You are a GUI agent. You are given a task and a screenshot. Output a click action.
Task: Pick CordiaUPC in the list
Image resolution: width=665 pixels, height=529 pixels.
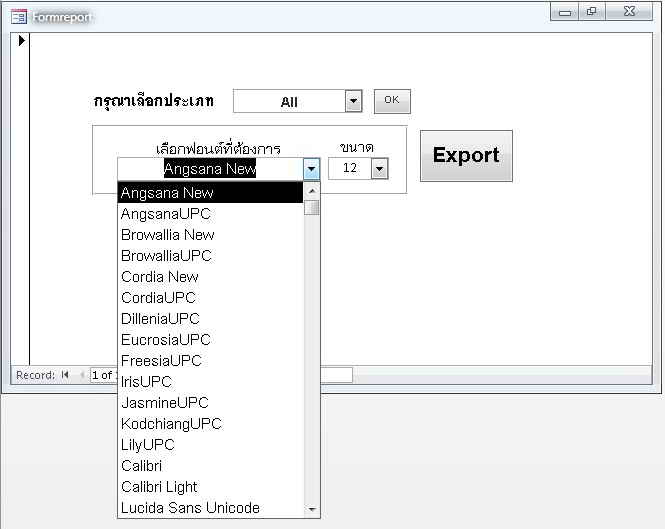210,298
